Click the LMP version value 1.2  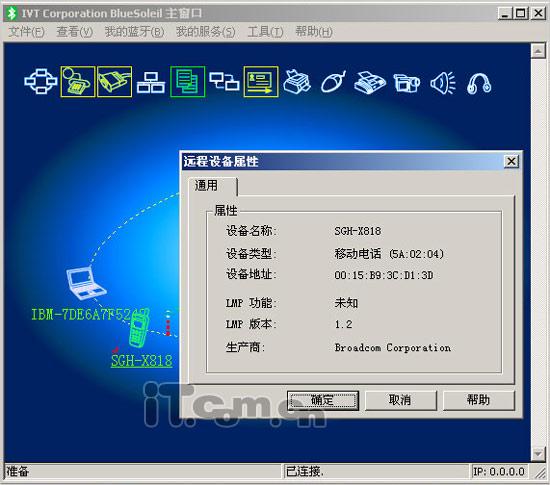343,324
